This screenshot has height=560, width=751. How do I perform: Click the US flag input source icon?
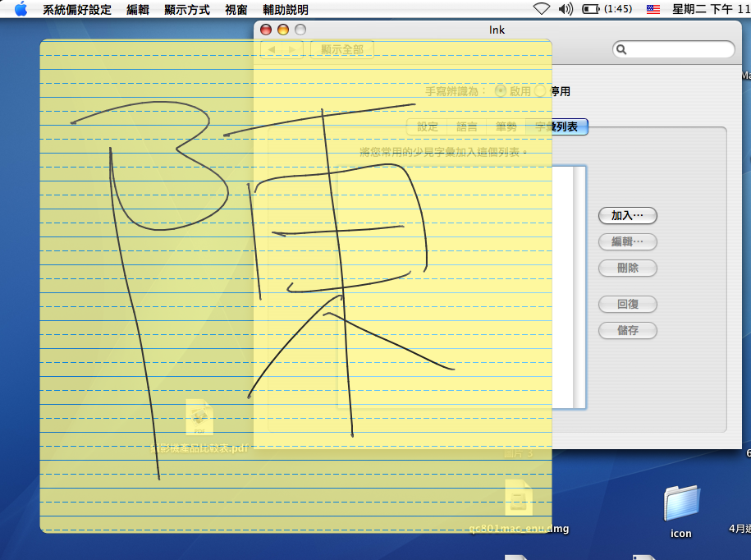pos(653,9)
